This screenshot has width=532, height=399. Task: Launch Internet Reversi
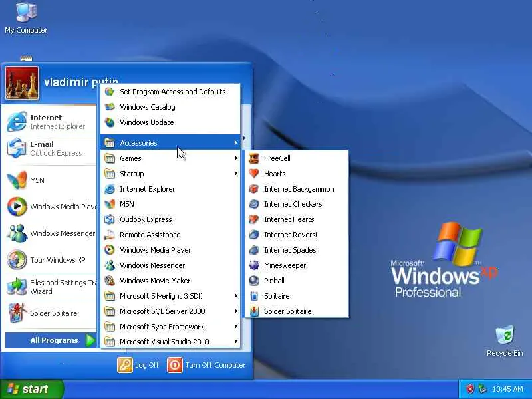297,235
